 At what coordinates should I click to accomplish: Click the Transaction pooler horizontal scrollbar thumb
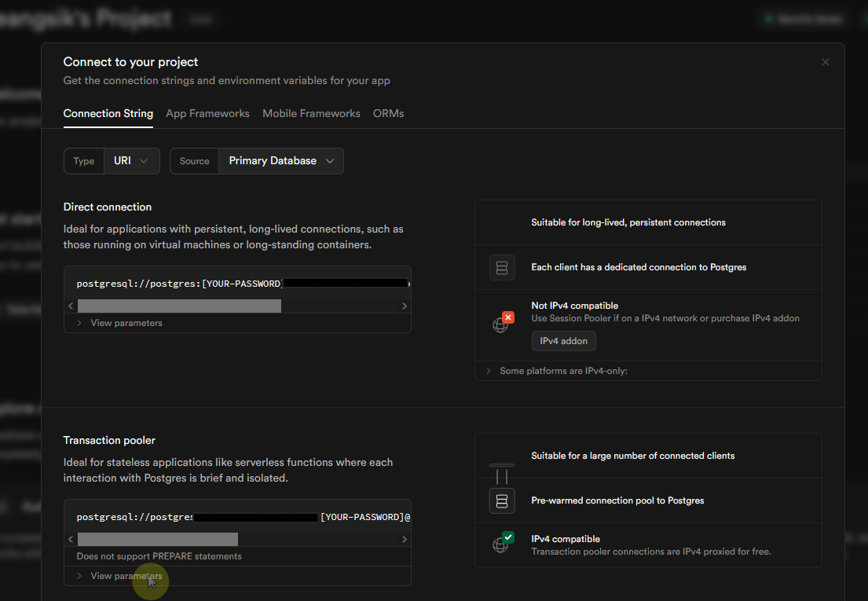[158, 540]
